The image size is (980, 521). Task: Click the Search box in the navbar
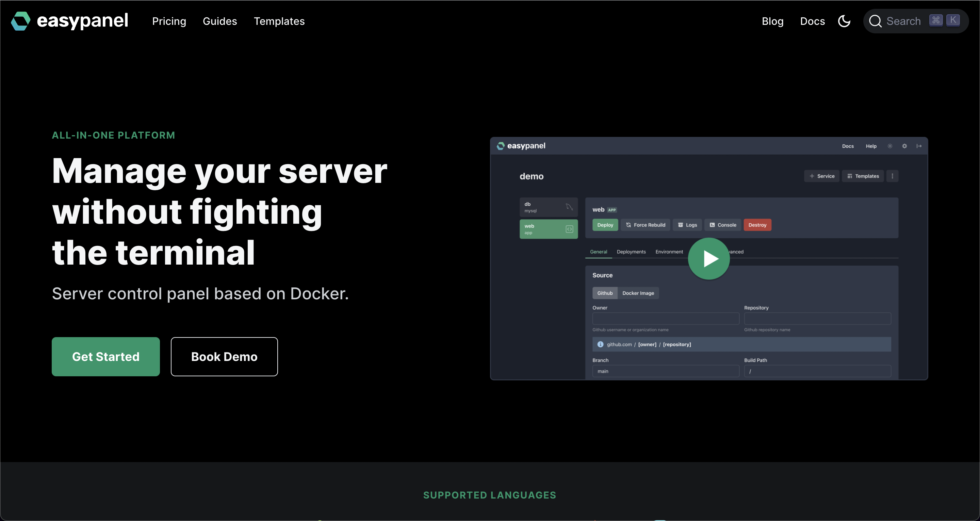[x=916, y=21]
